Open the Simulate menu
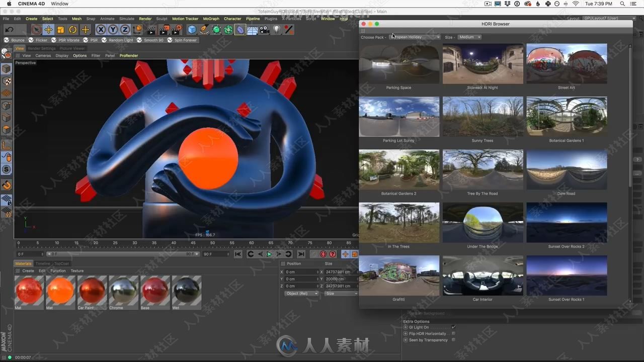The height and width of the screenshot is (362, 644). (x=127, y=19)
